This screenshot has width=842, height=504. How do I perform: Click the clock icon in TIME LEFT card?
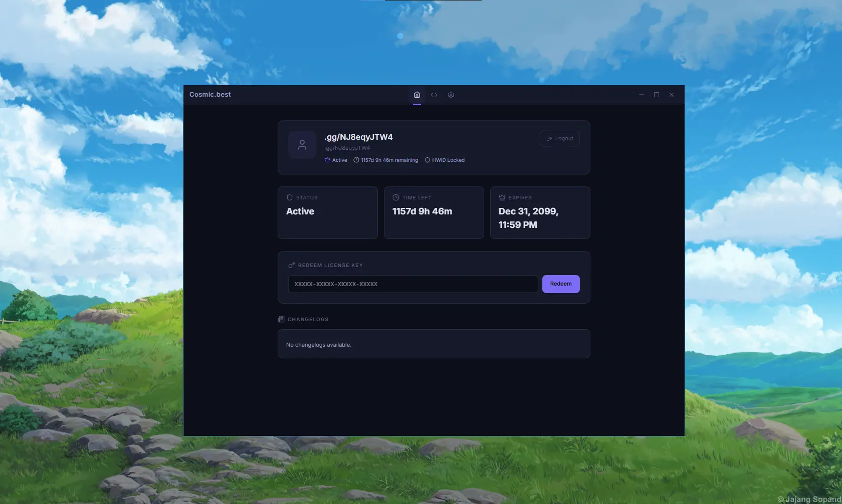pyautogui.click(x=396, y=197)
